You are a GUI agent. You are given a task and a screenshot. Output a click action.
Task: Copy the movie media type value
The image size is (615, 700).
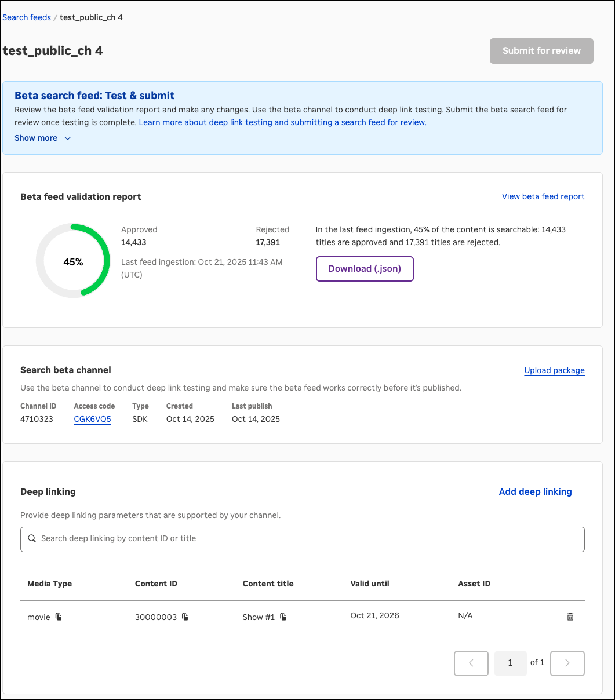coord(59,617)
